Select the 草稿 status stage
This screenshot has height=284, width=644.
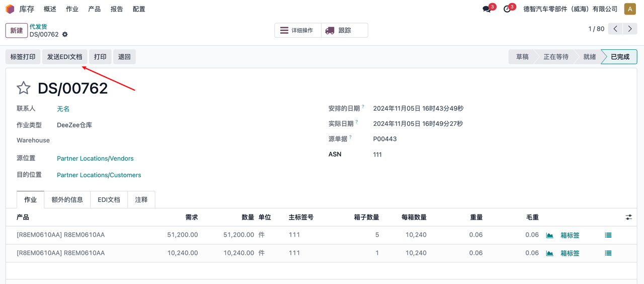click(522, 57)
